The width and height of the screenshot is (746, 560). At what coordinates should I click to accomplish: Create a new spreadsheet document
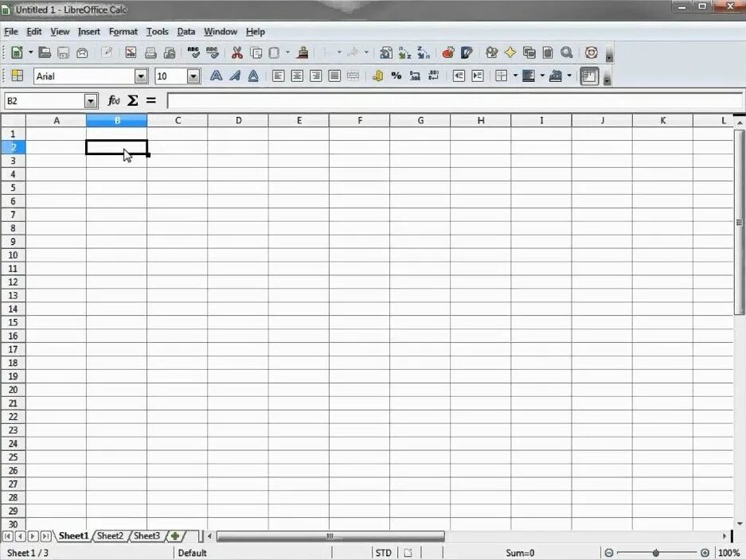[18, 52]
